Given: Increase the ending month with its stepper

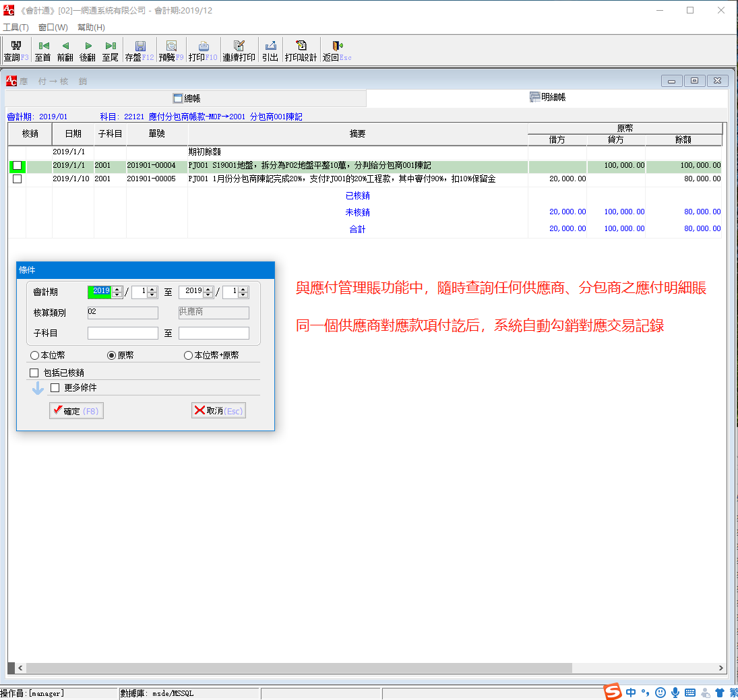Looking at the screenshot, I should point(243,289).
